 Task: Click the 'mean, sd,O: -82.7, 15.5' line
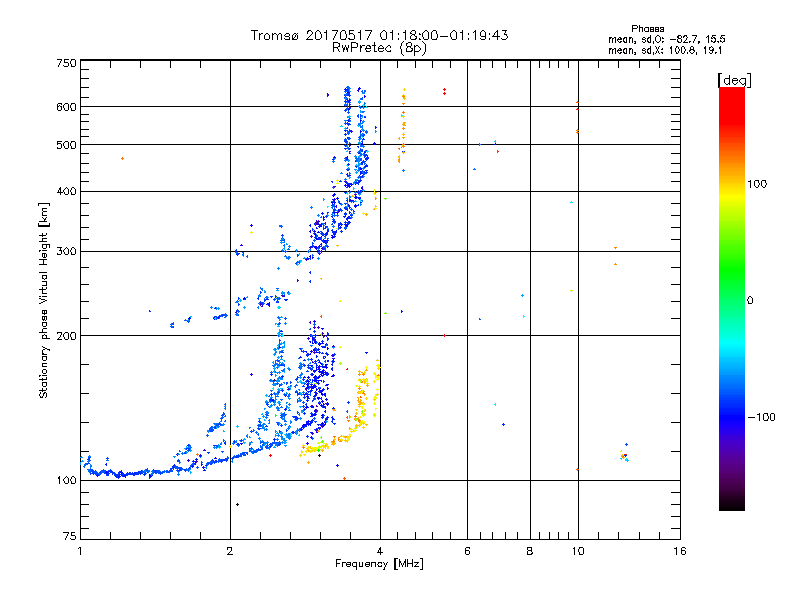click(666, 39)
